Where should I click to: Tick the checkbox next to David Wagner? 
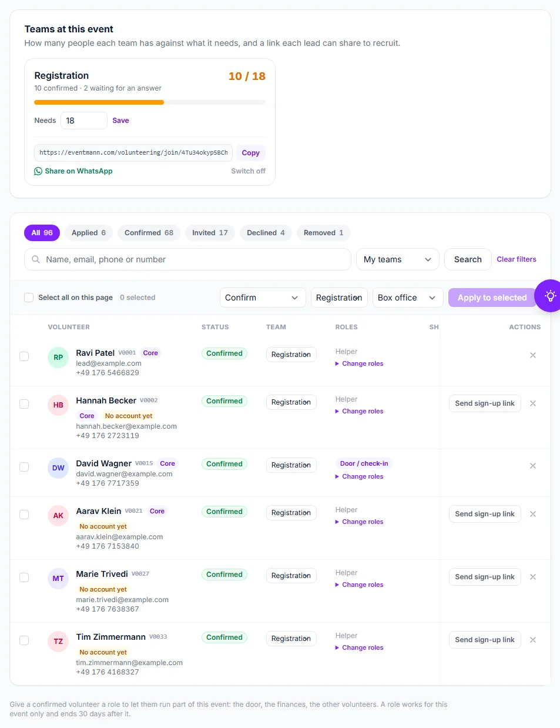24,467
